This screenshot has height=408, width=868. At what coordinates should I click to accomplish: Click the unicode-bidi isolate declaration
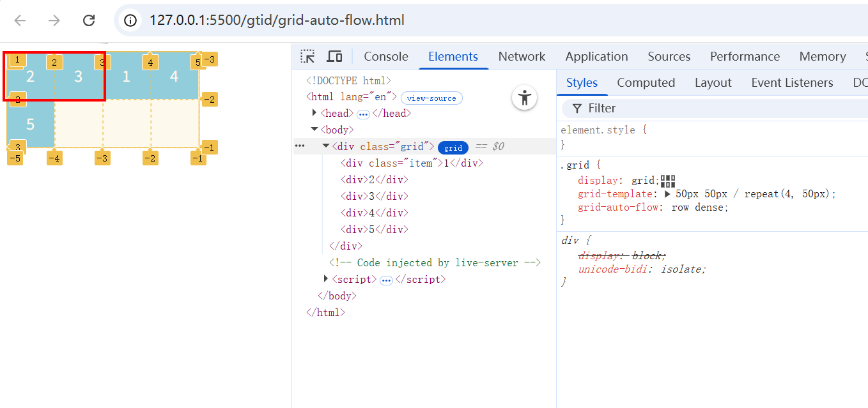[x=642, y=269]
